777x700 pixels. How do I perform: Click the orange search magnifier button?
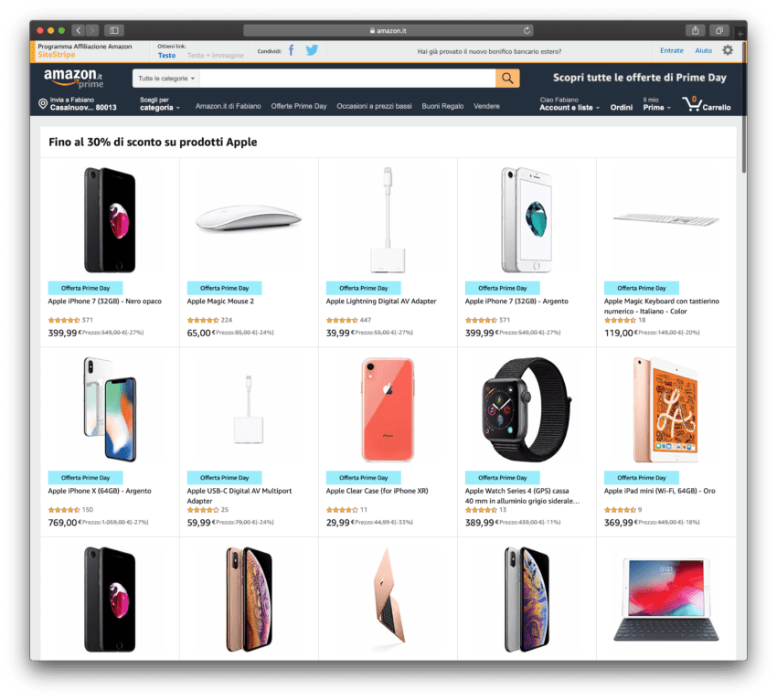point(507,79)
